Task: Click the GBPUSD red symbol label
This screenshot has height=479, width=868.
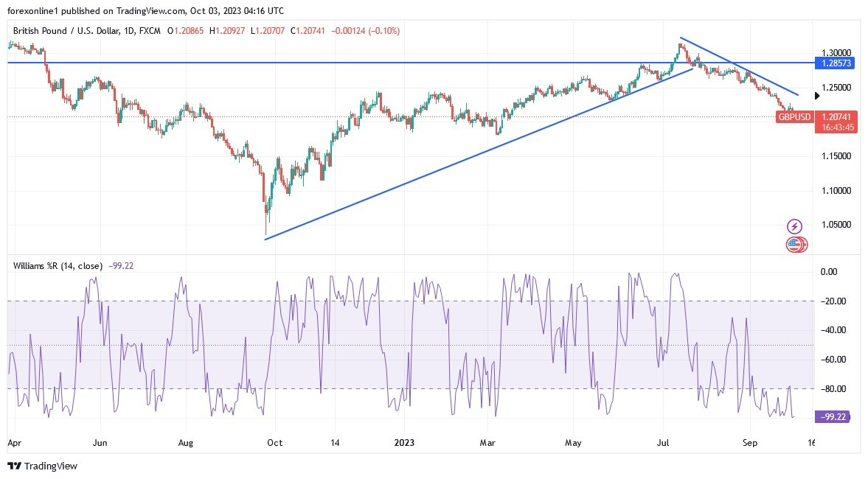Action: coord(794,116)
